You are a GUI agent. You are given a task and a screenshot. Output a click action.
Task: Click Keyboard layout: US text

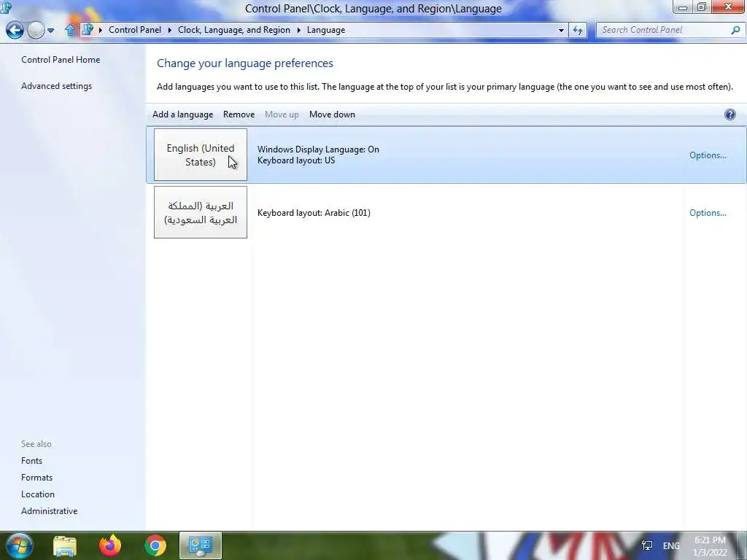[x=296, y=160]
